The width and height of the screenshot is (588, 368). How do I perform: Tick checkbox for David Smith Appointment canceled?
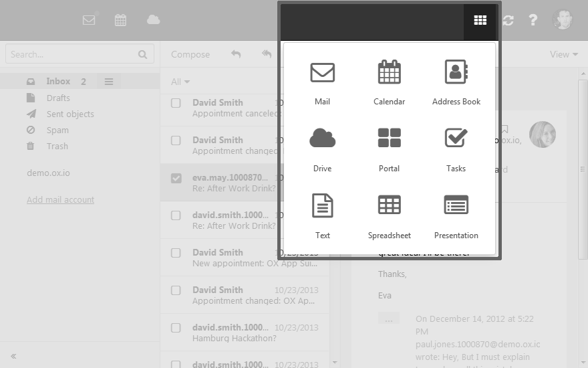tap(176, 103)
